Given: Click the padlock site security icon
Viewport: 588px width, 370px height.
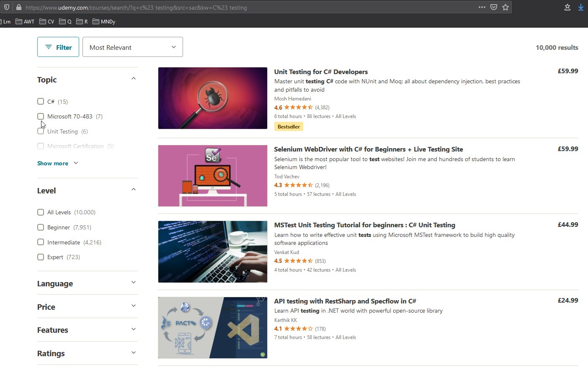Looking at the screenshot, I should (18, 7).
